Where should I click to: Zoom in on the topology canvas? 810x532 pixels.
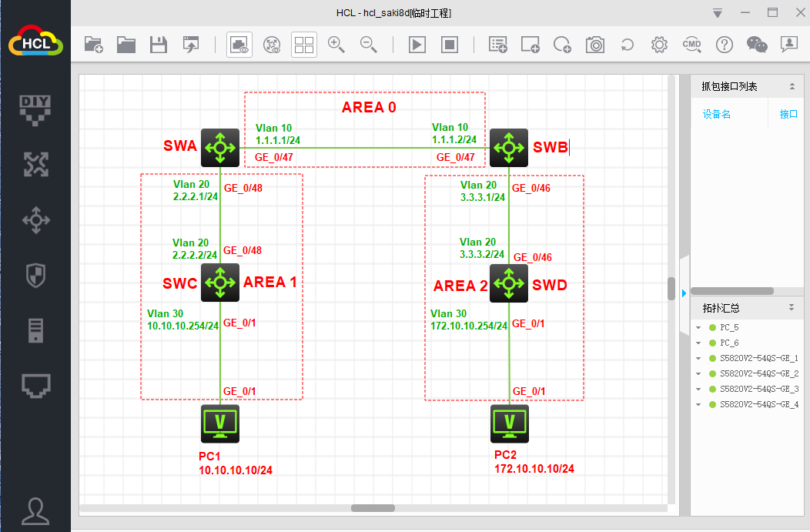click(336, 45)
